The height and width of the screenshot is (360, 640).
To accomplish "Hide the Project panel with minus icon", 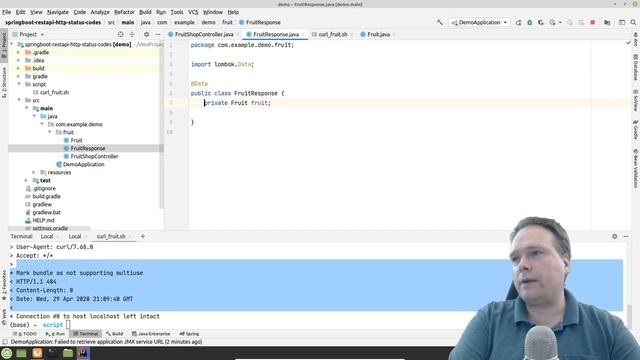I will pos(158,34).
